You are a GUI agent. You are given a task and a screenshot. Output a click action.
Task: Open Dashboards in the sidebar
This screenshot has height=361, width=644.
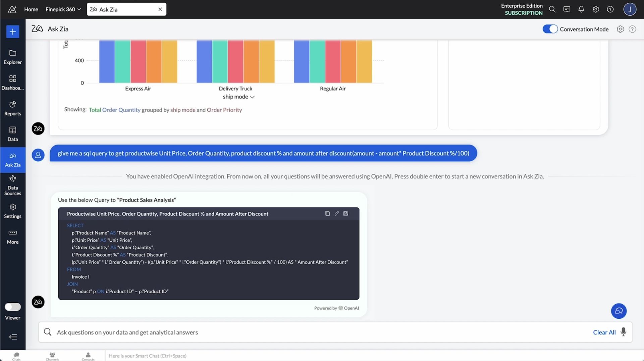(x=13, y=83)
